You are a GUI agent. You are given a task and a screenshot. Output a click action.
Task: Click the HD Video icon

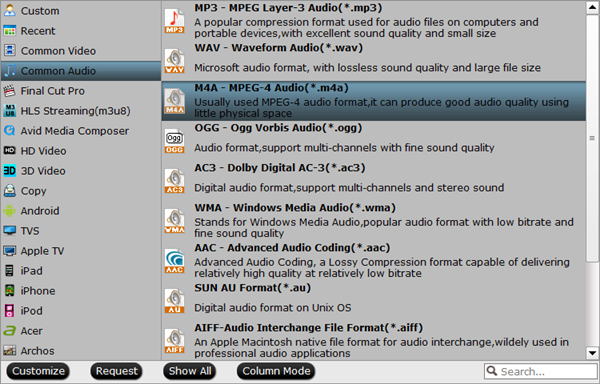10,150
